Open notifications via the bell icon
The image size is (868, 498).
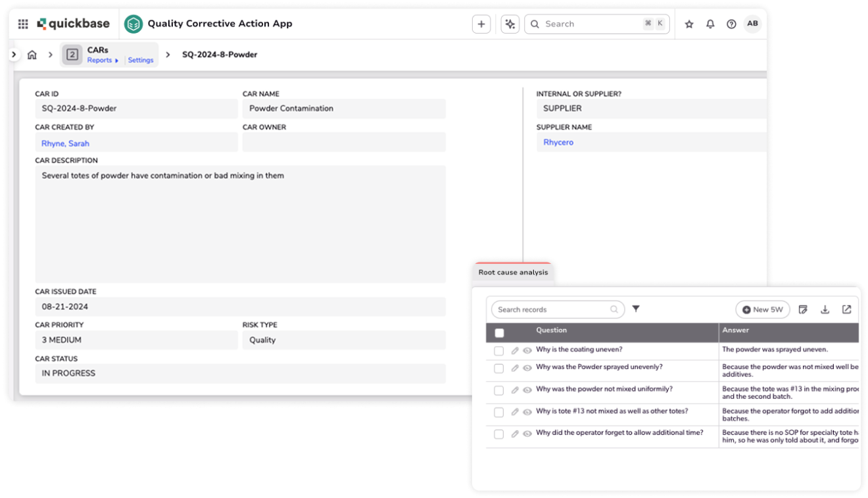click(x=710, y=24)
